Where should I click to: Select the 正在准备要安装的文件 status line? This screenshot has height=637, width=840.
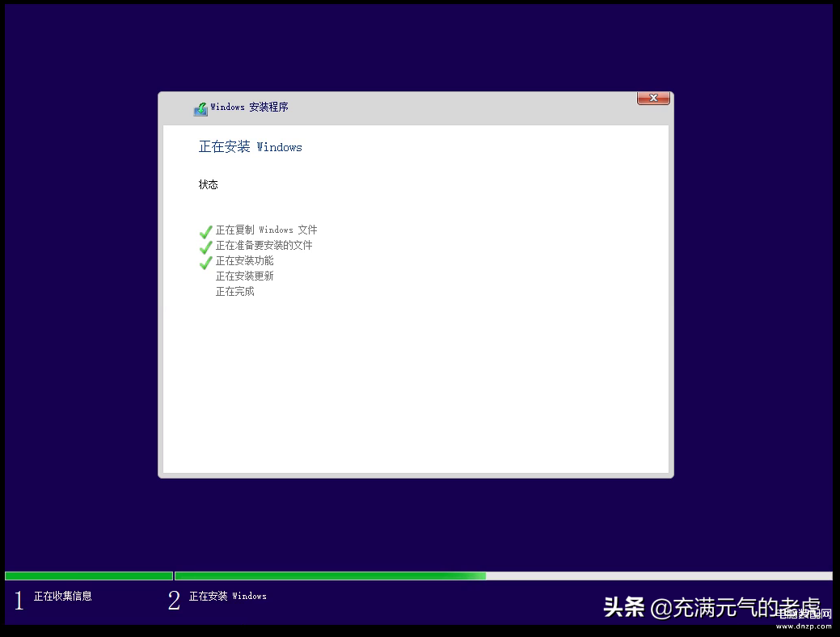click(x=264, y=246)
